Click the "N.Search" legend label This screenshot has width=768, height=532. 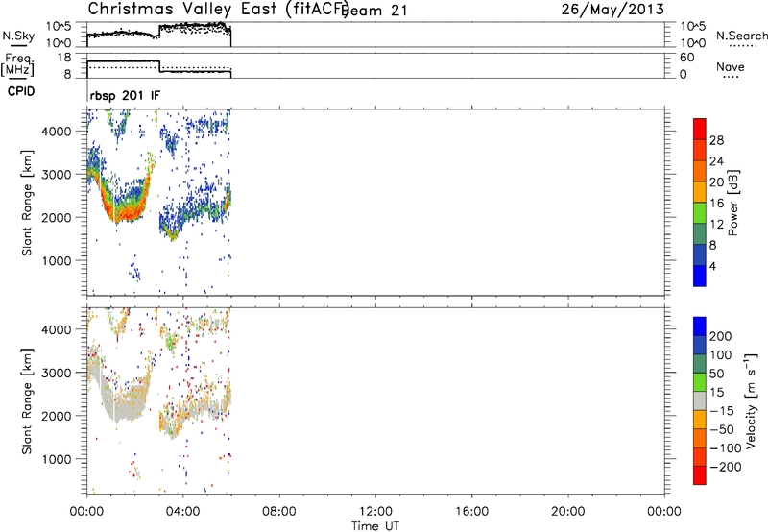741,36
